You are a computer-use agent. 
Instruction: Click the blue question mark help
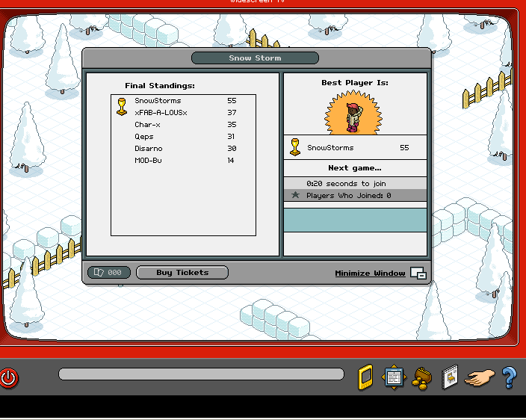coord(509,377)
